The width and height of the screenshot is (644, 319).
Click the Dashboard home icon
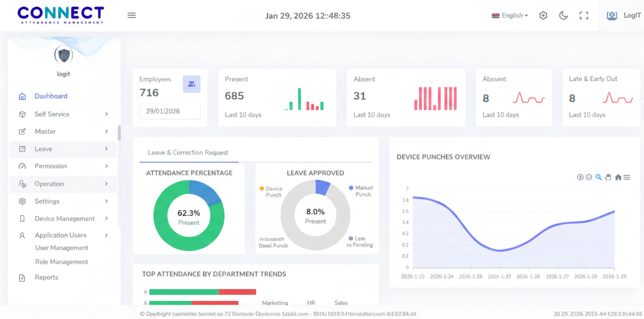[x=22, y=96]
